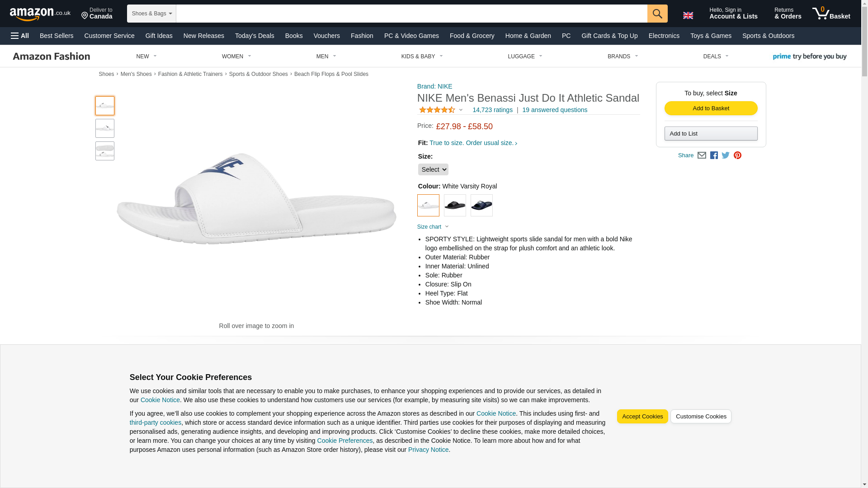Viewport: 868px width, 488px height.
Task: Select the black colour swatch
Action: click(x=454, y=206)
